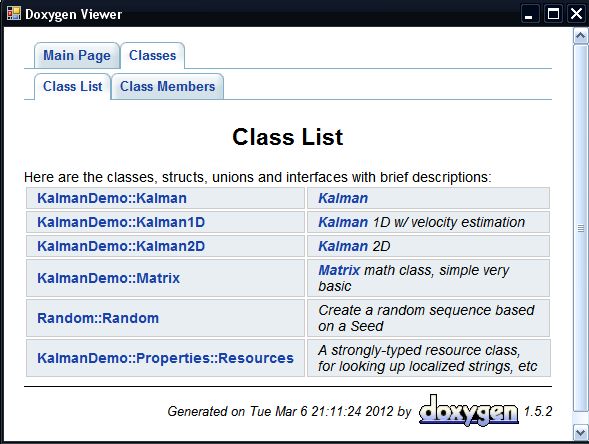Image resolution: width=589 pixels, height=444 pixels.
Task: Open the KalmanDemo::Kalman1D class link
Action: [x=121, y=222]
